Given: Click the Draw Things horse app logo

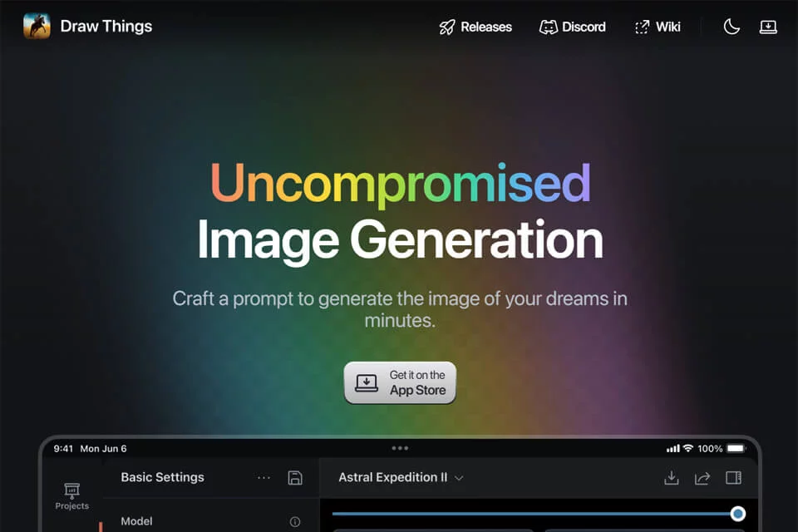Looking at the screenshot, I should pyautogui.click(x=37, y=26).
